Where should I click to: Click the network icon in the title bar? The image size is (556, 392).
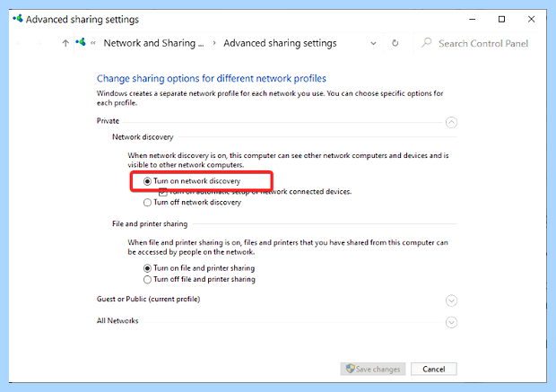[18, 19]
